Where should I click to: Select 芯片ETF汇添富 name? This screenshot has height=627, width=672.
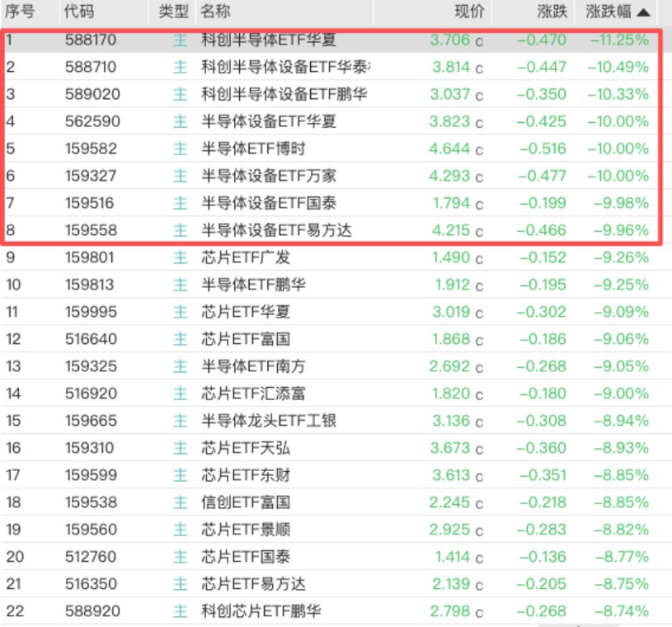coord(253,394)
